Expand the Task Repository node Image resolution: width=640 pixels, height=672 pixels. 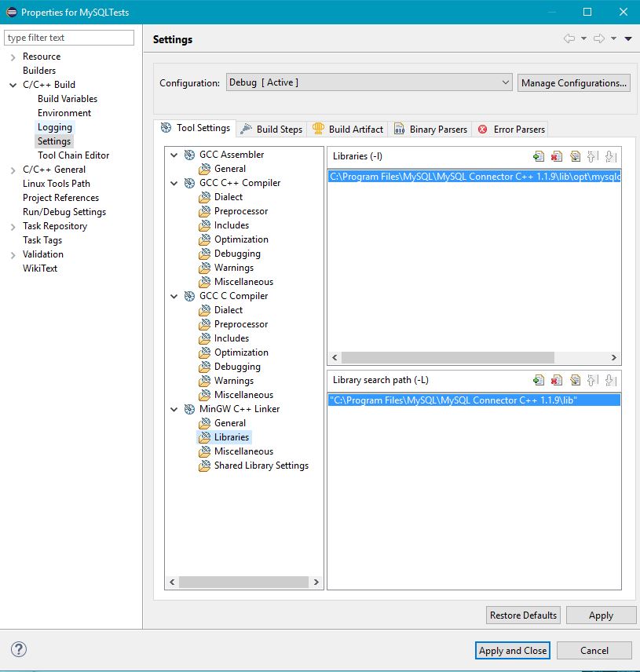tap(13, 227)
